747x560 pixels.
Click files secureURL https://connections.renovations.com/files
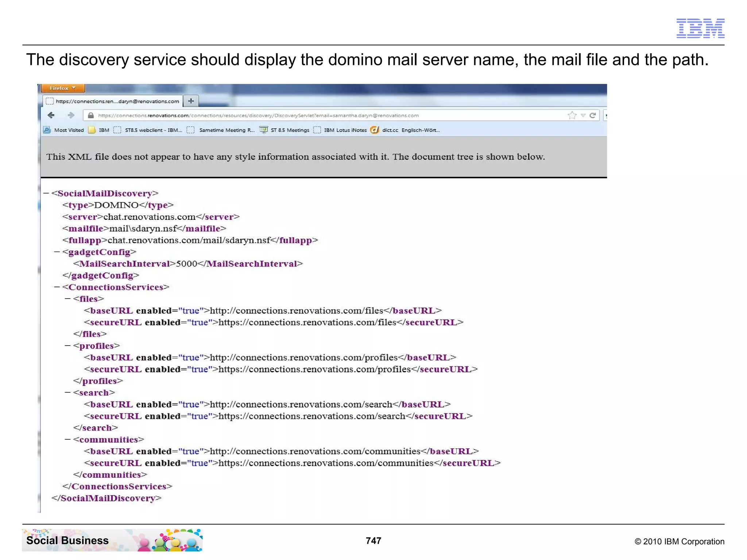point(274,322)
